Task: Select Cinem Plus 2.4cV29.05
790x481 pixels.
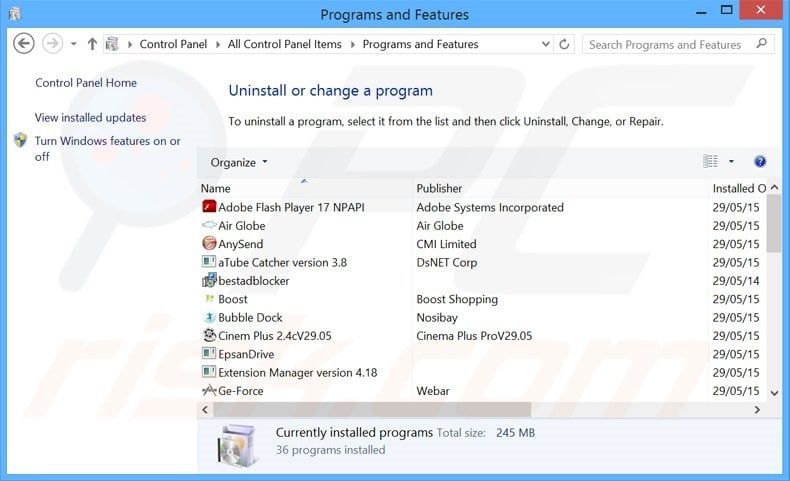Action: pos(275,335)
